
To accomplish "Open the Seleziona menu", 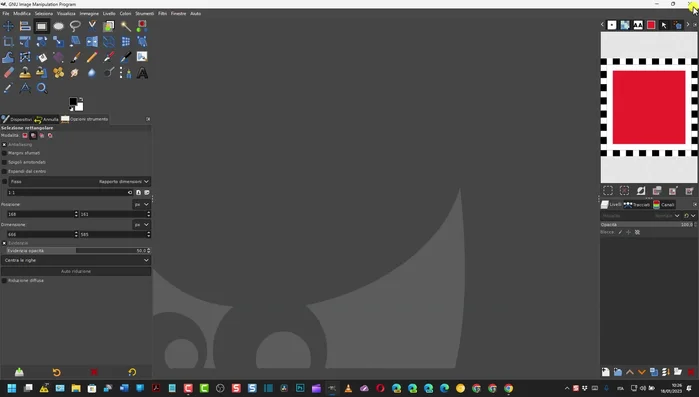I will pyautogui.click(x=44, y=13).
